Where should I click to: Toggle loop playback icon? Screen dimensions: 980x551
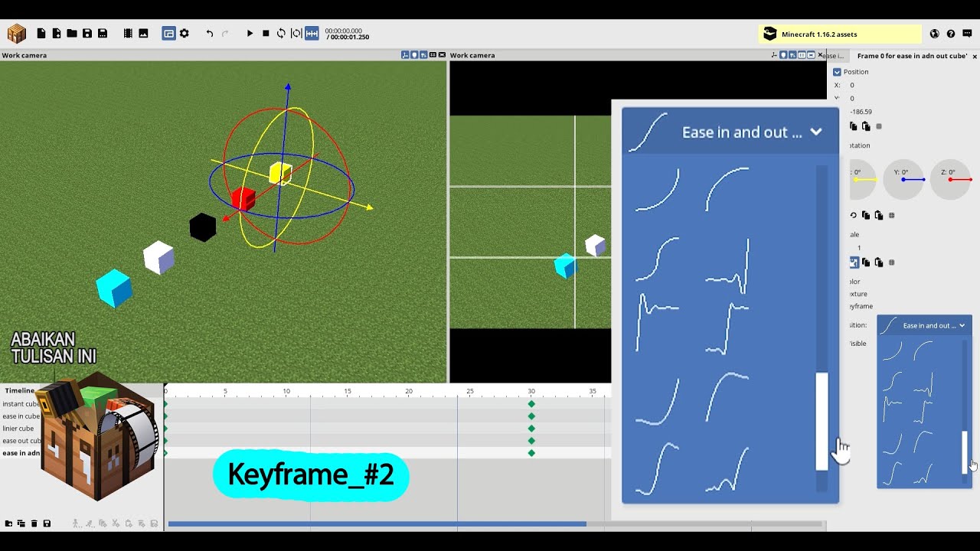click(x=281, y=34)
